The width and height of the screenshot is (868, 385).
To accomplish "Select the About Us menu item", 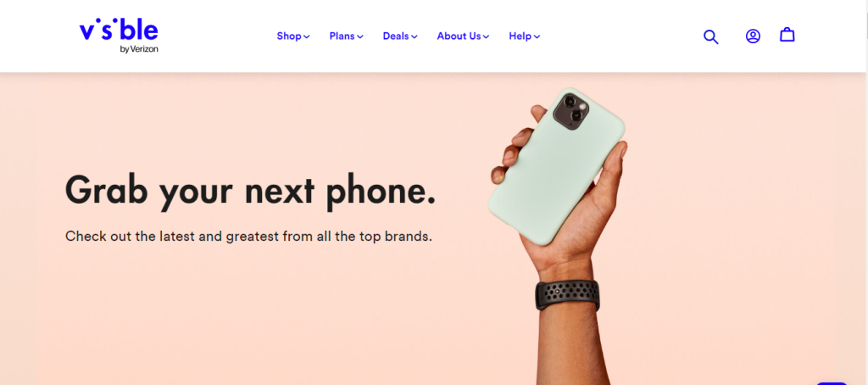I will (x=464, y=36).
